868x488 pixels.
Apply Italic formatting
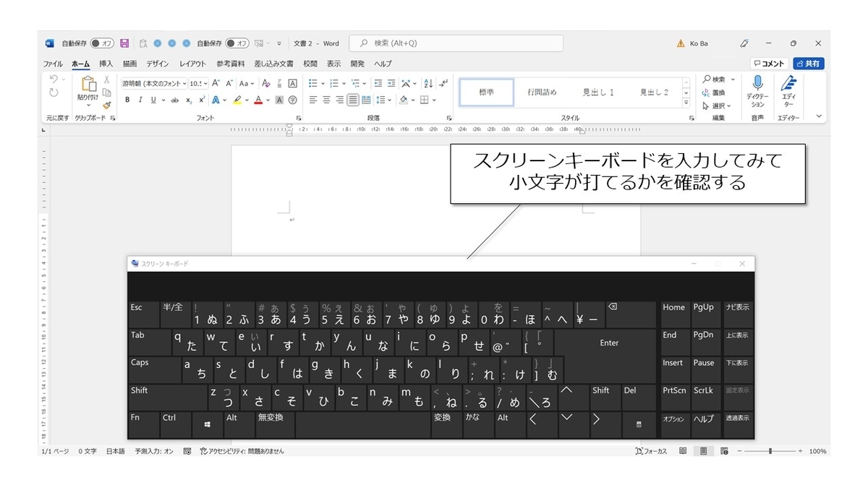click(x=140, y=100)
